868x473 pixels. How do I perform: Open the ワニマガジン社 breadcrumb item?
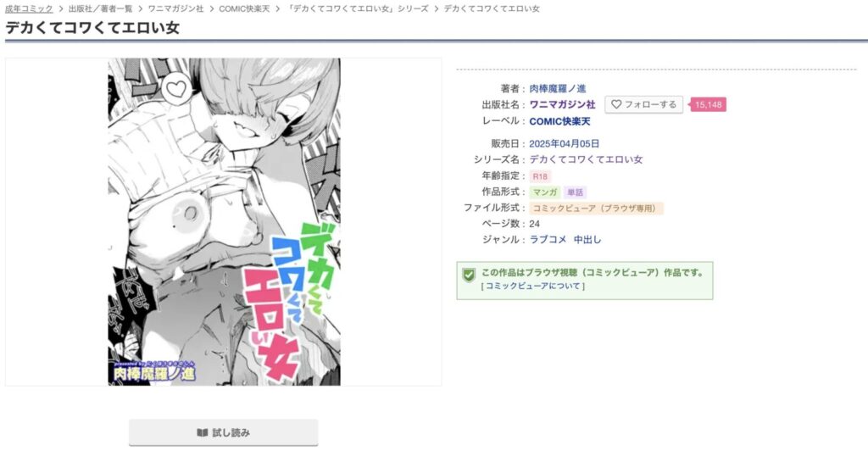pos(175,8)
